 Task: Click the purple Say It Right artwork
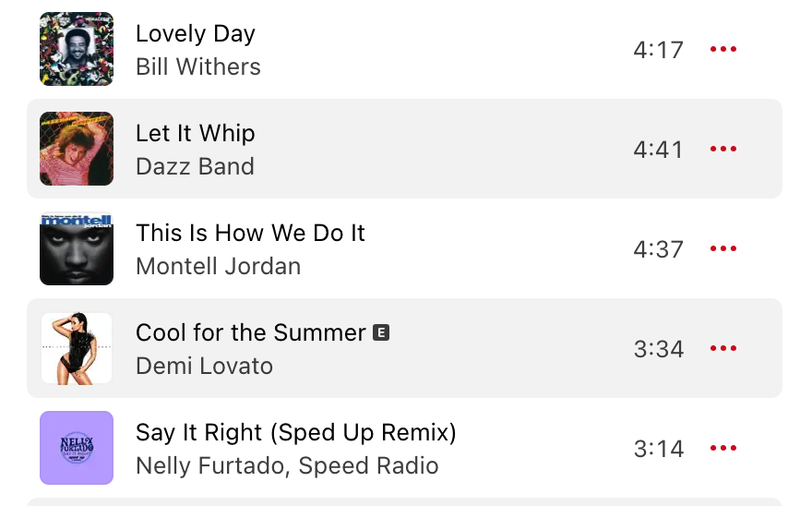coord(77,449)
